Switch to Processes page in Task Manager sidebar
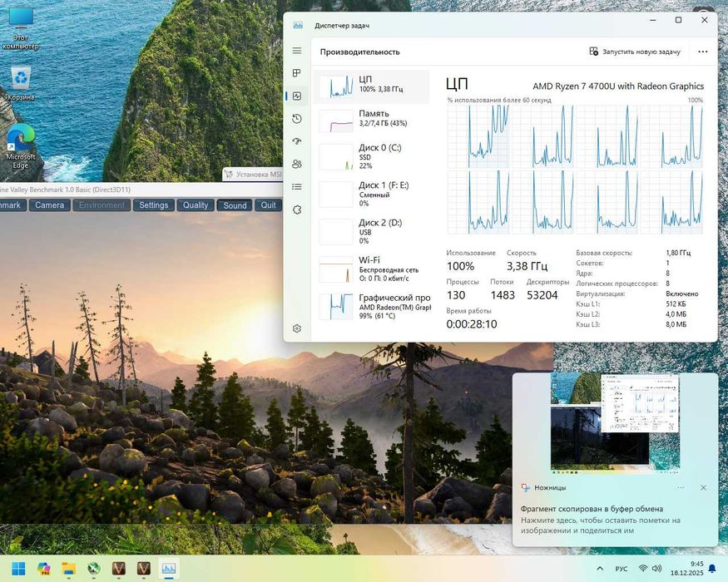The image size is (728, 582). point(297,73)
